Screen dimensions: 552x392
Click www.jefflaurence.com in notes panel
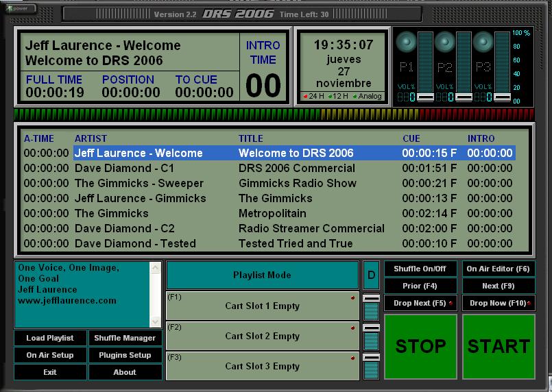(67, 301)
